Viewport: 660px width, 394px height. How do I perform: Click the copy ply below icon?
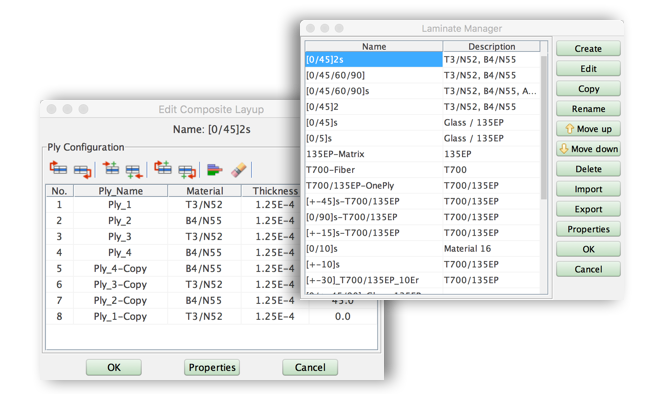coord(187,171)
